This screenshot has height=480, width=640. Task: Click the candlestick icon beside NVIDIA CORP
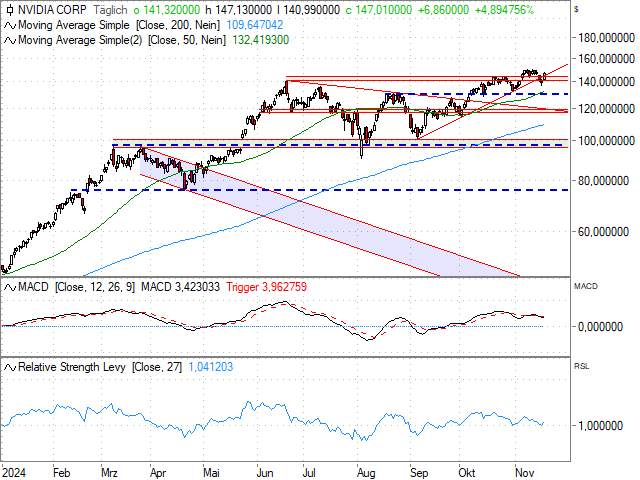click(10, 10)
